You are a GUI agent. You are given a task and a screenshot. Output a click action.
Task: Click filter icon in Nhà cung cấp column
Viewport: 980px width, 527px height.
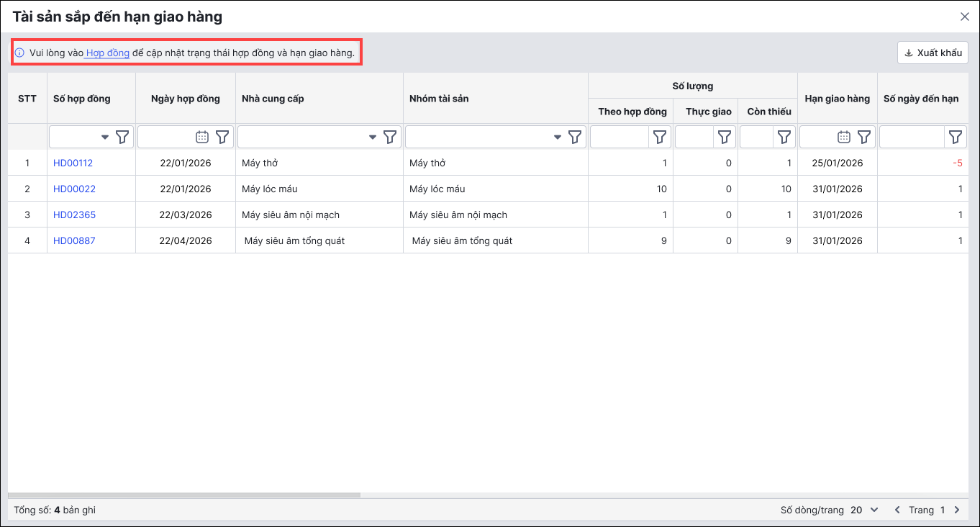pyautogui.click(x=390, y=137)
